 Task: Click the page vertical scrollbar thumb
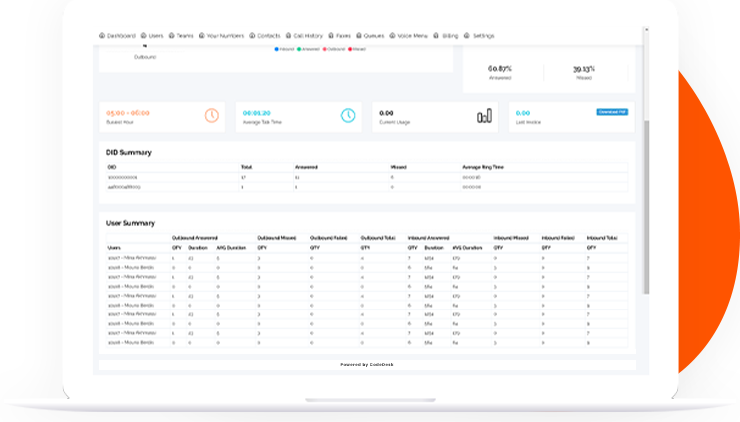647,207
